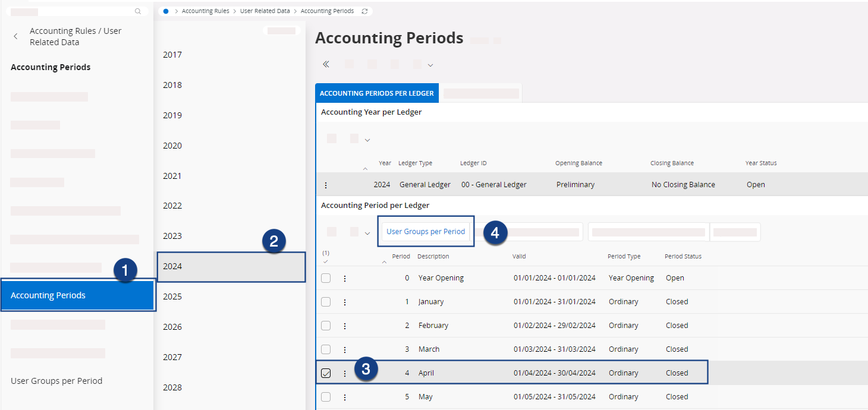Uncheck the April period checkbox
868x410 pixels.
click(x=326, y=373)
